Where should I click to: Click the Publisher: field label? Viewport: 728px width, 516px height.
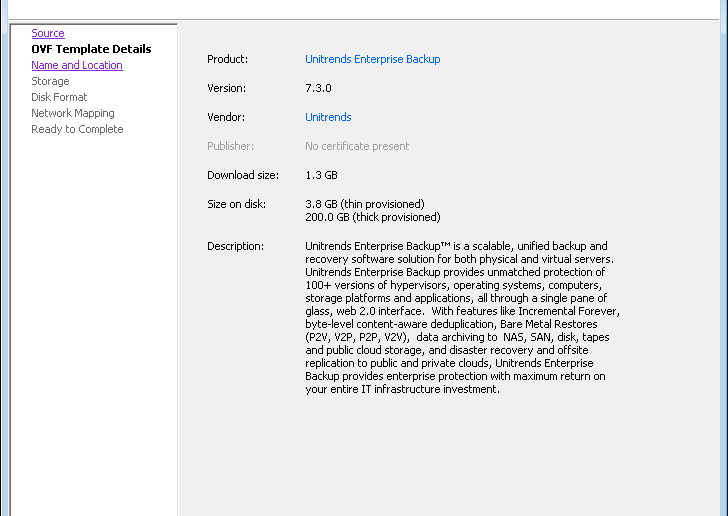(230, 146)
